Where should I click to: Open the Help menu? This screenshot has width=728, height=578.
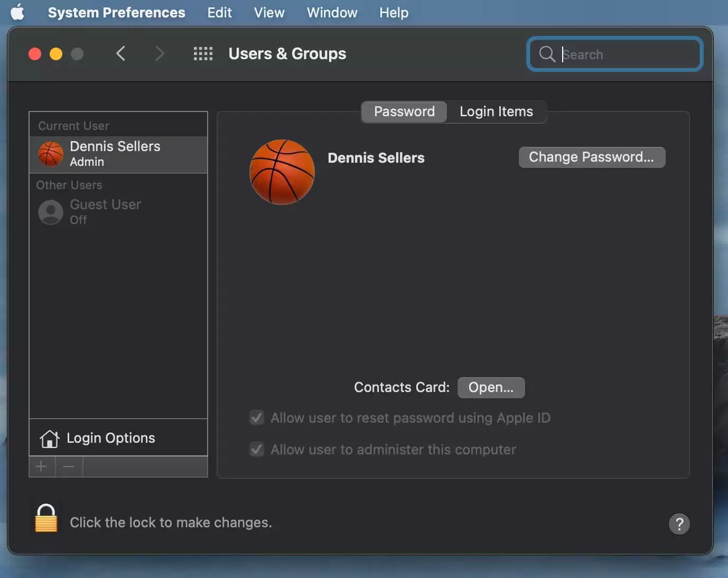coord(394,12)
